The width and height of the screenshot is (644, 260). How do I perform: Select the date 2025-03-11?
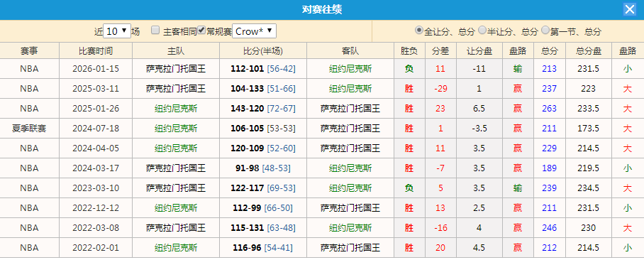(x=96, y=89)
